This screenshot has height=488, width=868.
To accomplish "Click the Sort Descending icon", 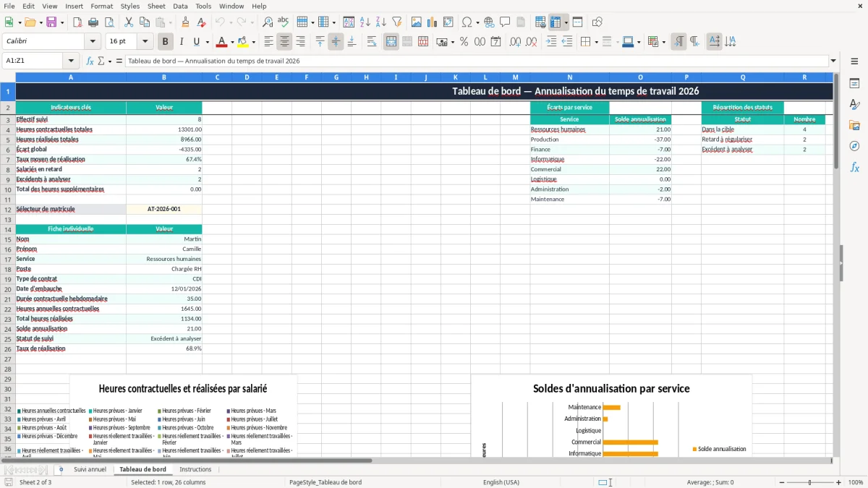I will [381, 22].
